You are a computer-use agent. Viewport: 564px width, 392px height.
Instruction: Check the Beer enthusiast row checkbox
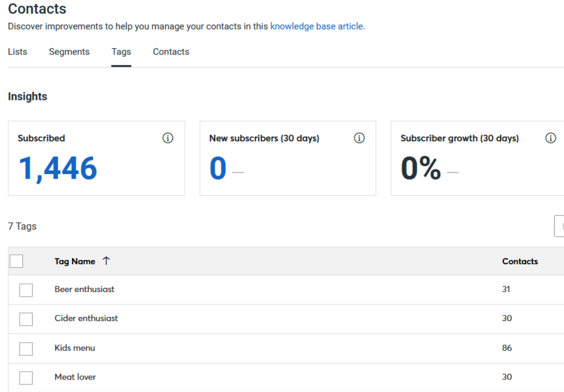(x=26, y=290)
